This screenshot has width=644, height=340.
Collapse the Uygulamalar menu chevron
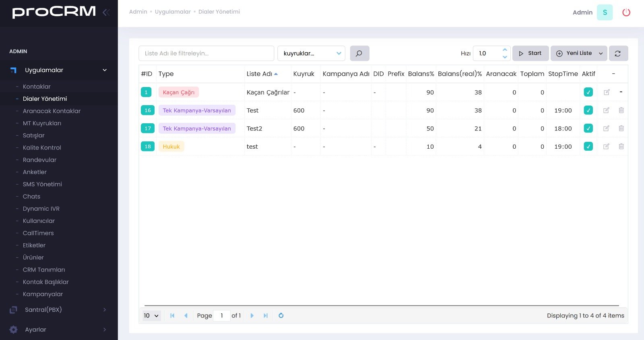coord(105,70)
